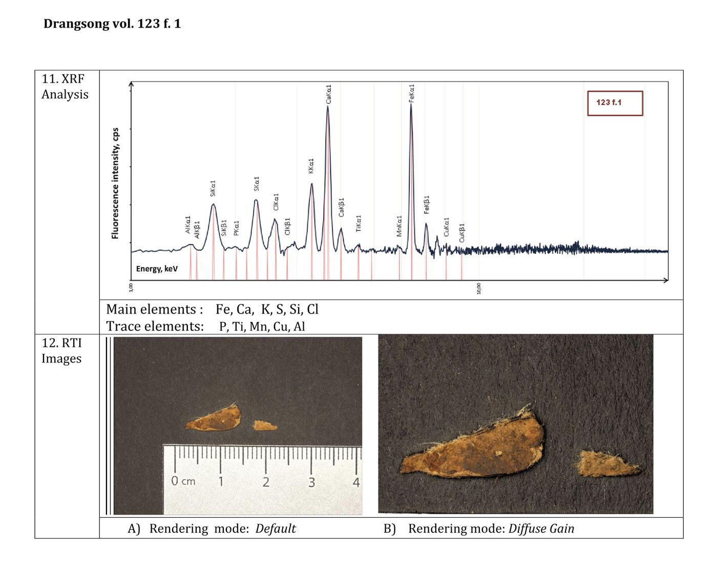Screen dimensions: 717x588
Task: Click the AlKα1 peak label
Action: (188, 225)
